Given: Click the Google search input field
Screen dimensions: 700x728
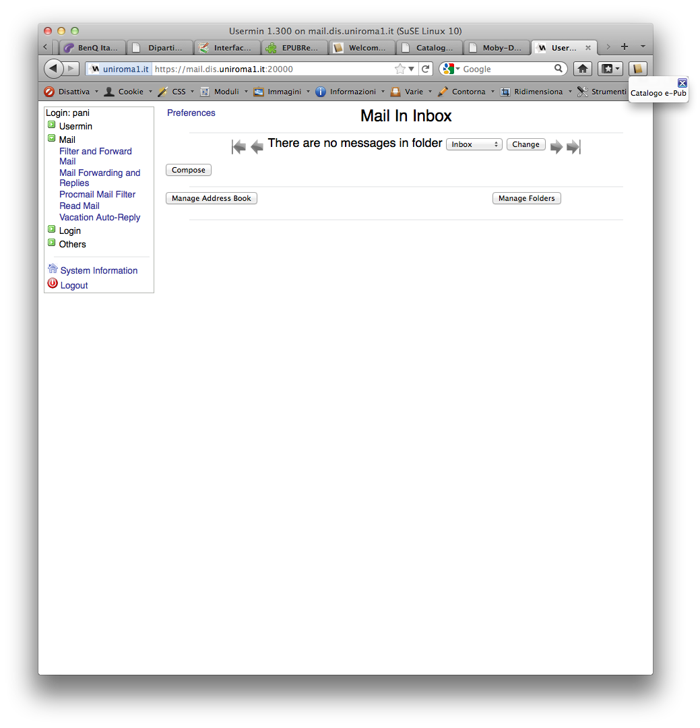Looking at the screenshot, I should click(507, 69).
